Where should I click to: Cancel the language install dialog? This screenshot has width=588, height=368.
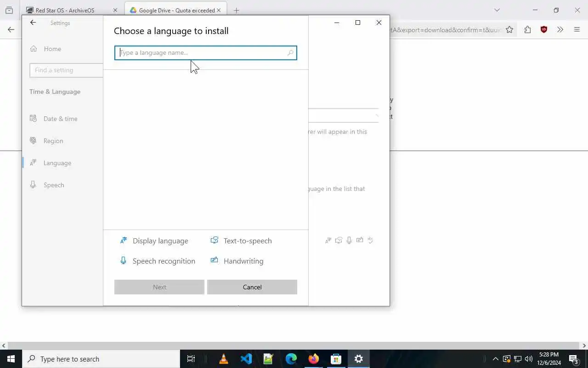pos(252,287)
